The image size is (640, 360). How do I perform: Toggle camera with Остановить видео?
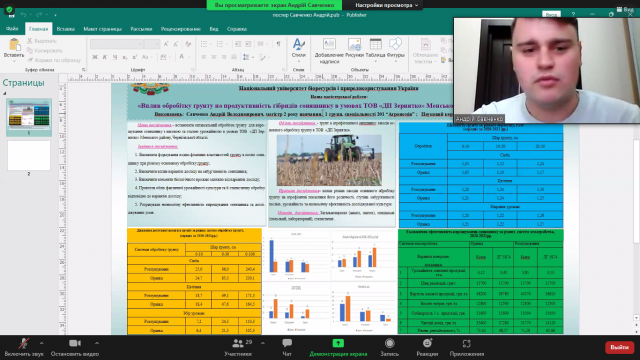(75, 347)
